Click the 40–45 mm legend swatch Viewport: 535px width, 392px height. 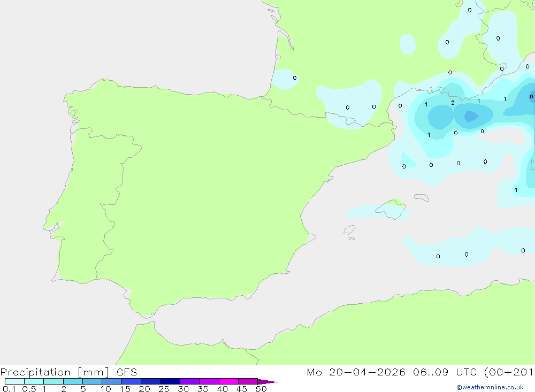click(x=228, y=381)
